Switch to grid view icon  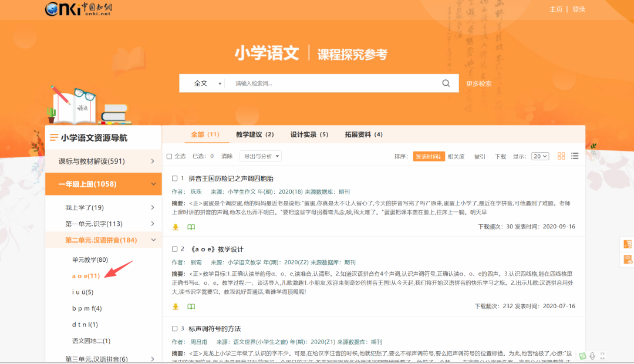(x=561, y=156)
